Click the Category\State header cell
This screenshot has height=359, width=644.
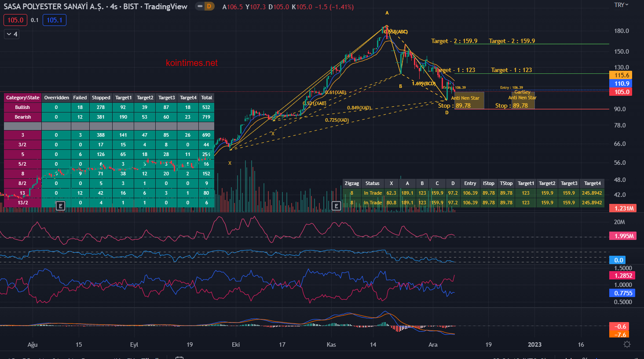[23, 98]
